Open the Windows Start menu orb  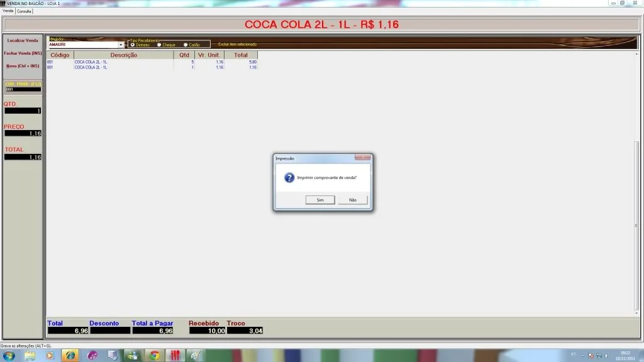coord(9,356)
